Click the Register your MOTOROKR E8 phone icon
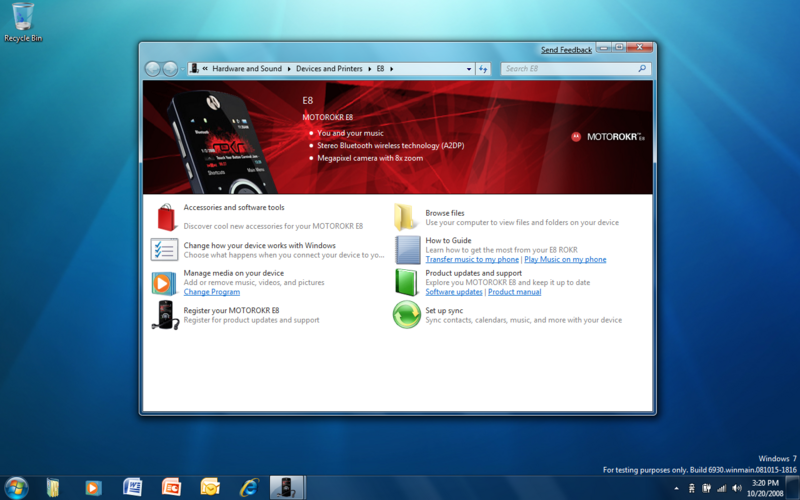 (164, 315)
